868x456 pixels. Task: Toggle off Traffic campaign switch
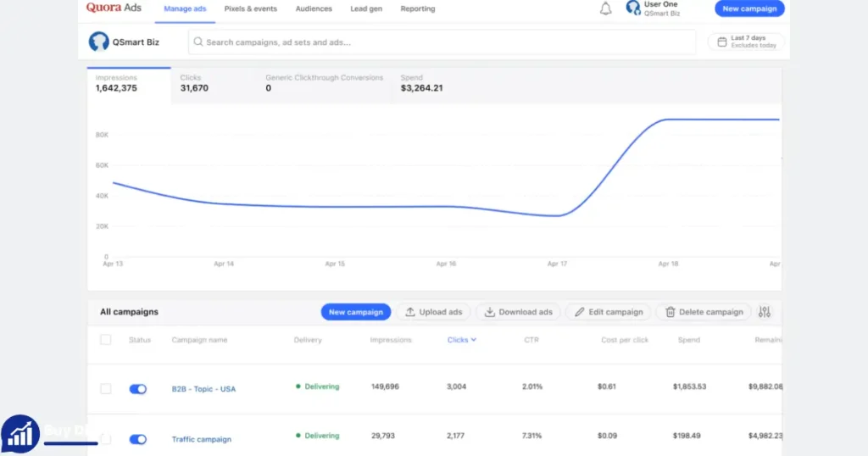pyautogui.click(x=138, y=439)
